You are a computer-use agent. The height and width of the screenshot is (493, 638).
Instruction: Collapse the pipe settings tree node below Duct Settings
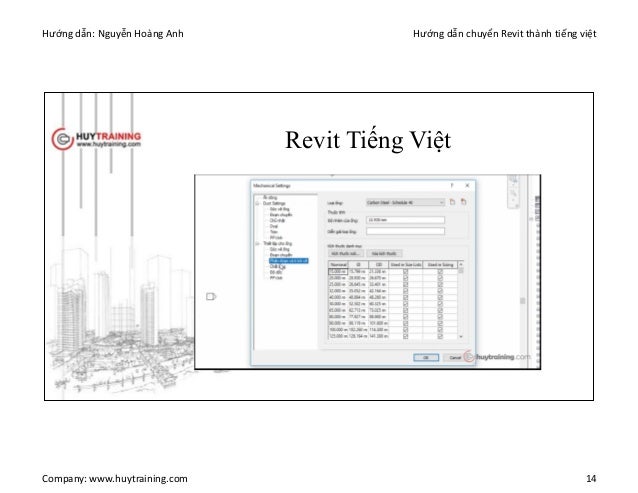(x=257, y=243)
